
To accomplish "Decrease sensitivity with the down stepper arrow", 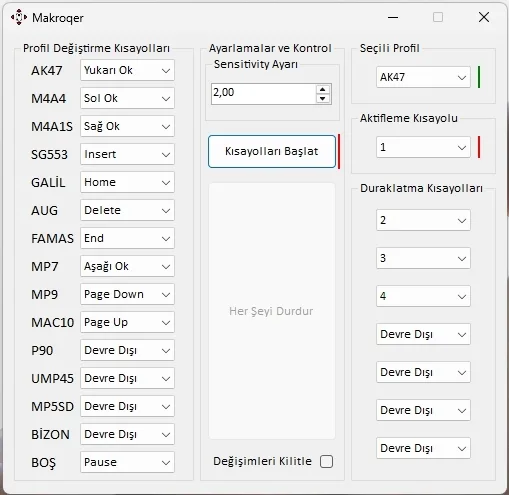I will click(x=322, y=98).
